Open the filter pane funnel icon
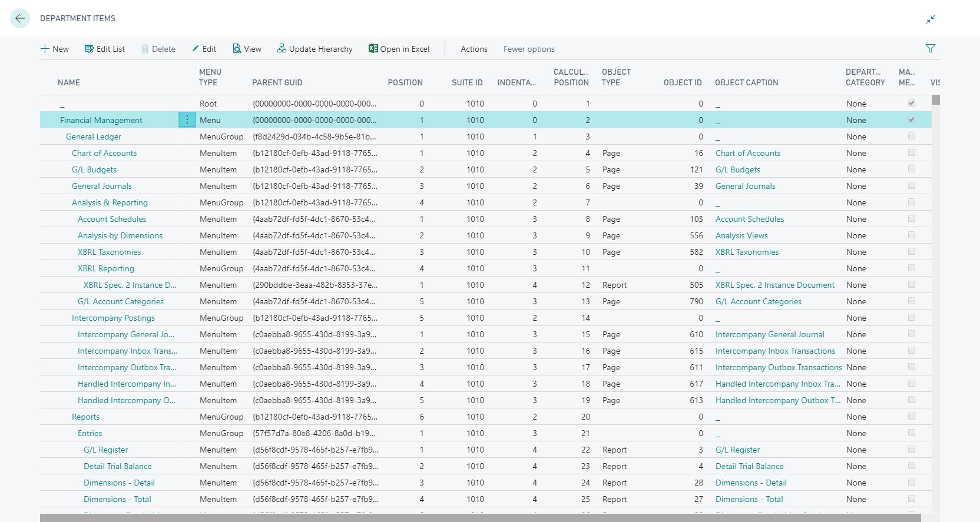The height and width of the screenshot is (522, 980). tap(931, 48)
